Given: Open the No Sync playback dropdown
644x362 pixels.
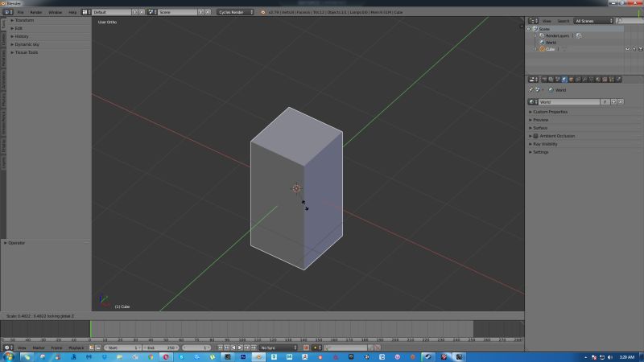Looking at the screenshot, I should (278, 348).
